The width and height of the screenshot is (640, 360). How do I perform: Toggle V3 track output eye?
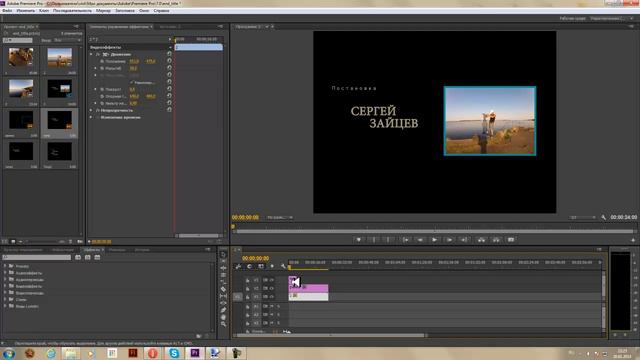[x=272, y=280]
